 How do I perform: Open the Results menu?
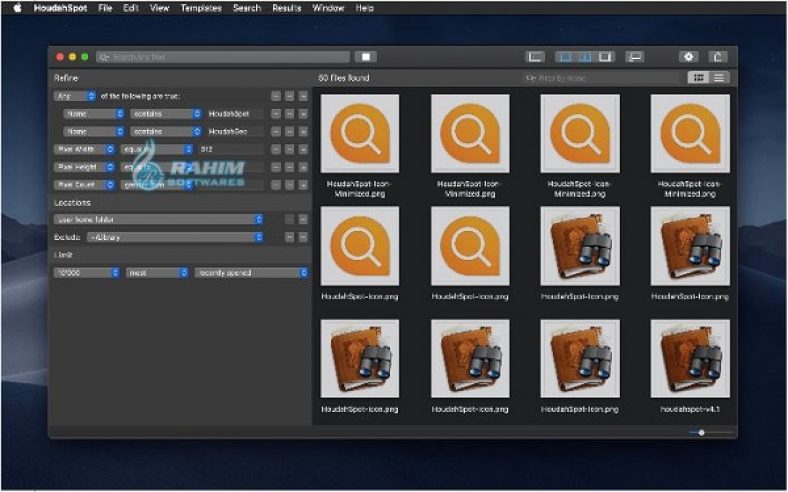click(287, 8)
